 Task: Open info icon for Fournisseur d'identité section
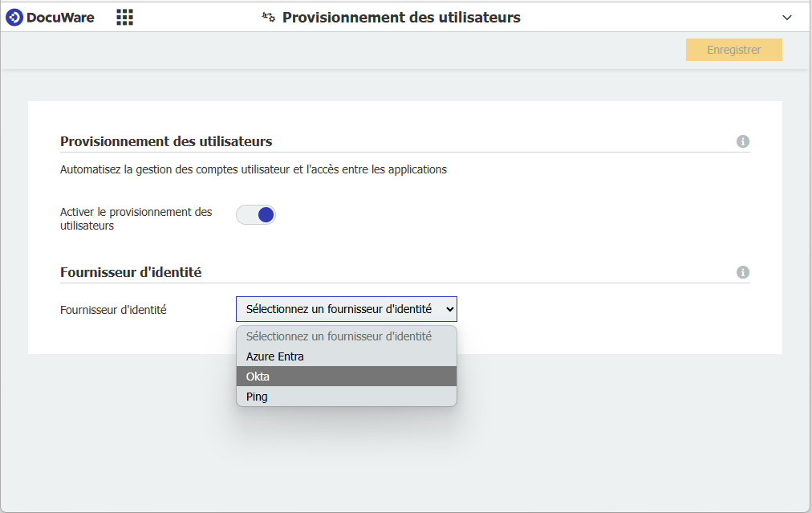(x=743, y=272)
